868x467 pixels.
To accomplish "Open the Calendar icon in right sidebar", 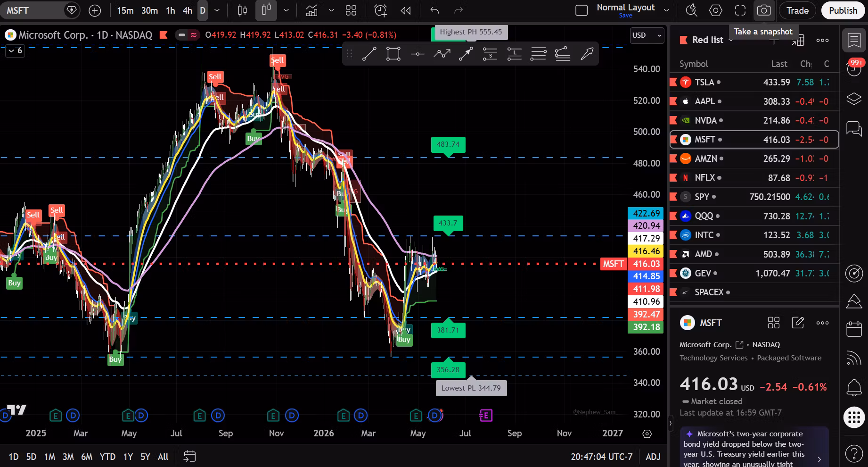I will pos(854,329).
